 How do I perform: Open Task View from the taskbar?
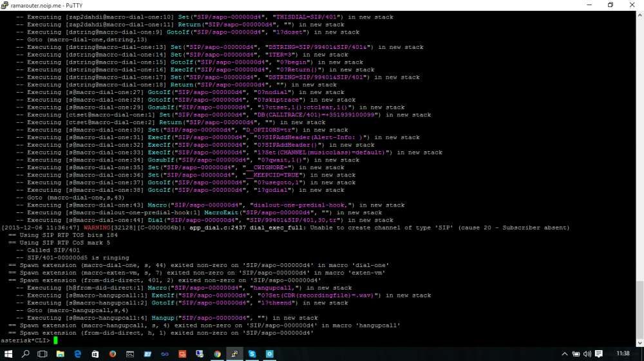pyautogui.click(x=43, y=354)
